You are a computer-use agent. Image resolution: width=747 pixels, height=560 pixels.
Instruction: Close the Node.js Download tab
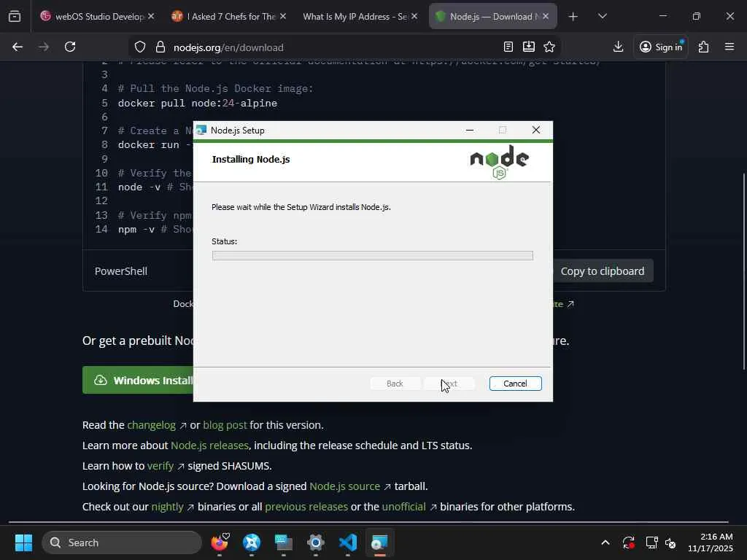pyautogui.click(x=546, y=16)
